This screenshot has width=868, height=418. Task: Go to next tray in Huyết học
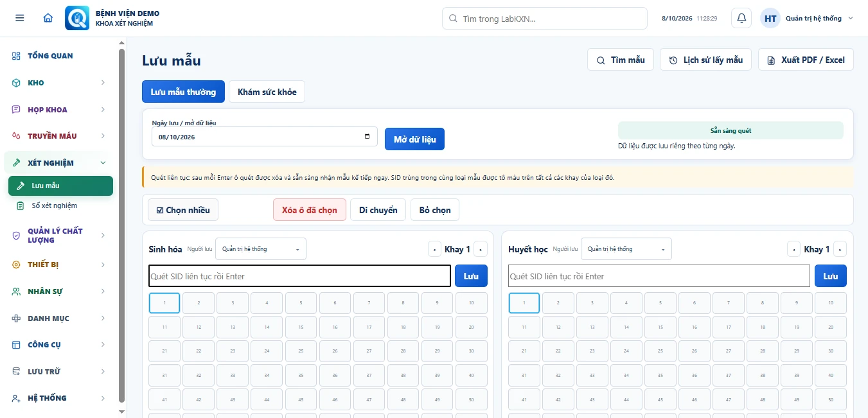coord(840,249)
